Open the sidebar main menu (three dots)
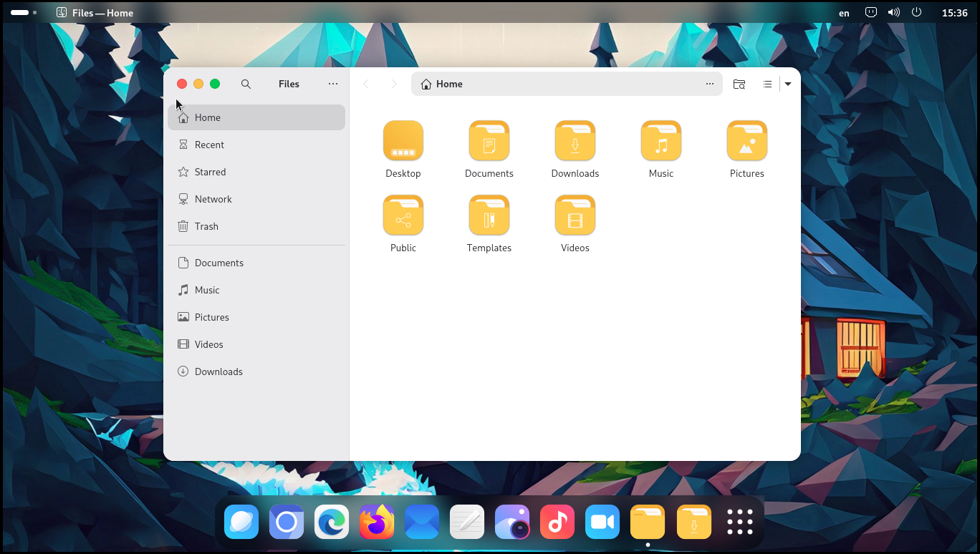The height and width of the screenshot is (554, 980). [x=333, y=84]
